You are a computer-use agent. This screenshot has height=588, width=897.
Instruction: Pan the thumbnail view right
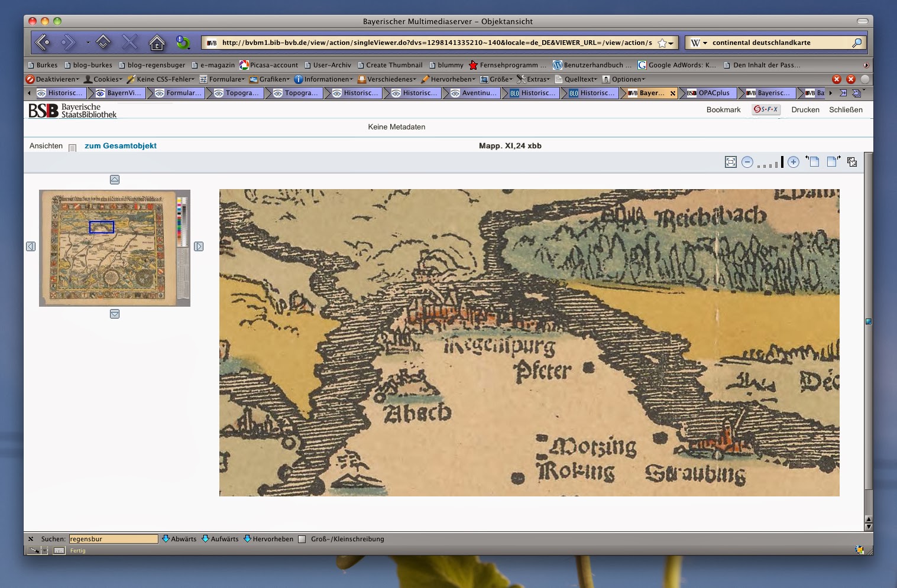[x=199, y=246]
